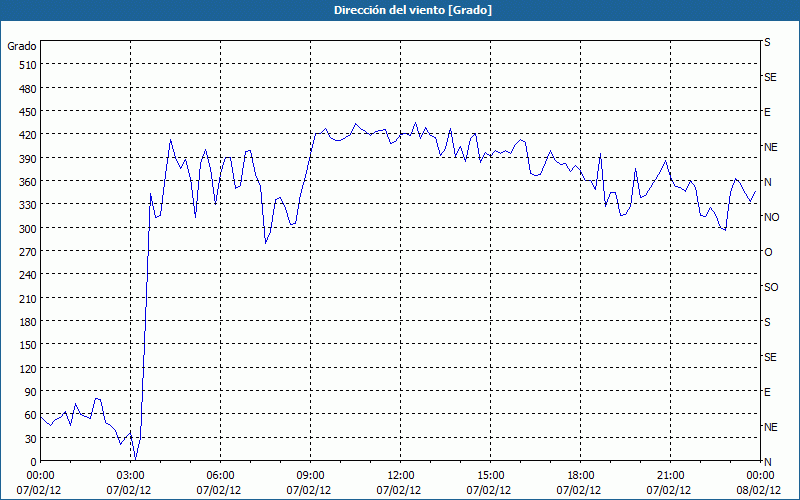800x500 pixels.
Task: Click the NO compass direction label
Action: pyautogui.click(x=771, y=217)
